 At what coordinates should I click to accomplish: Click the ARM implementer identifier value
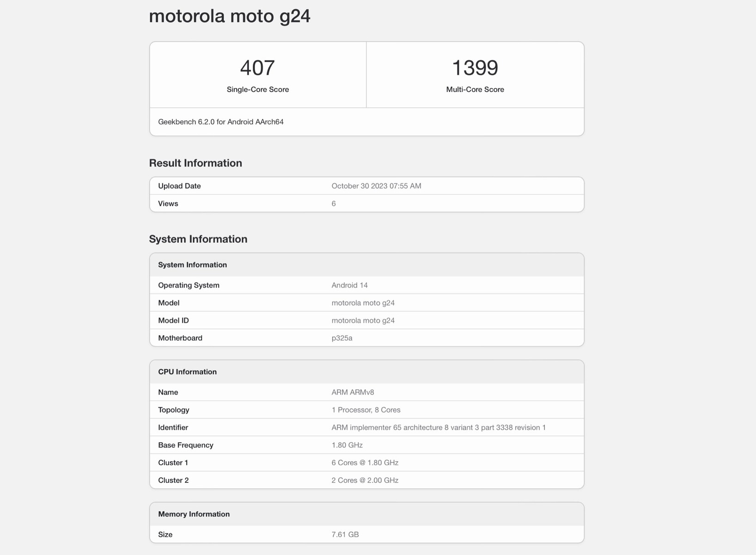(x=438, y=427)
